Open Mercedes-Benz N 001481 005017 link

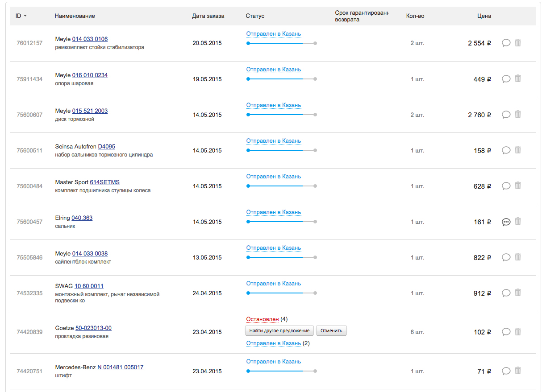[121, 367]
